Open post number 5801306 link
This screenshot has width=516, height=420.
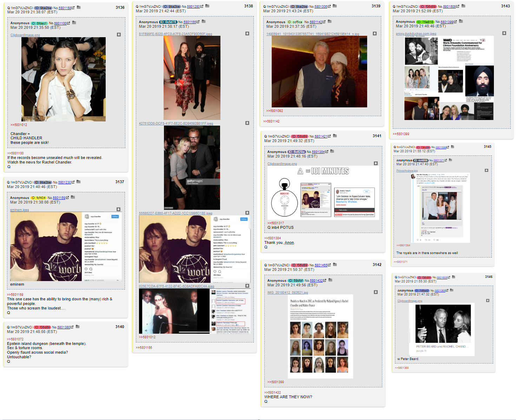(321, 6)
